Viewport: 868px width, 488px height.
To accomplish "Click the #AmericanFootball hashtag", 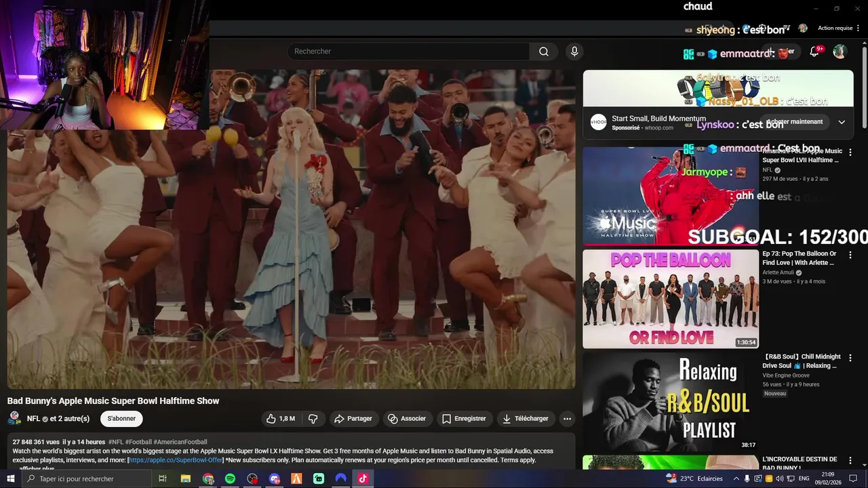I will click(x=180, y=442).
